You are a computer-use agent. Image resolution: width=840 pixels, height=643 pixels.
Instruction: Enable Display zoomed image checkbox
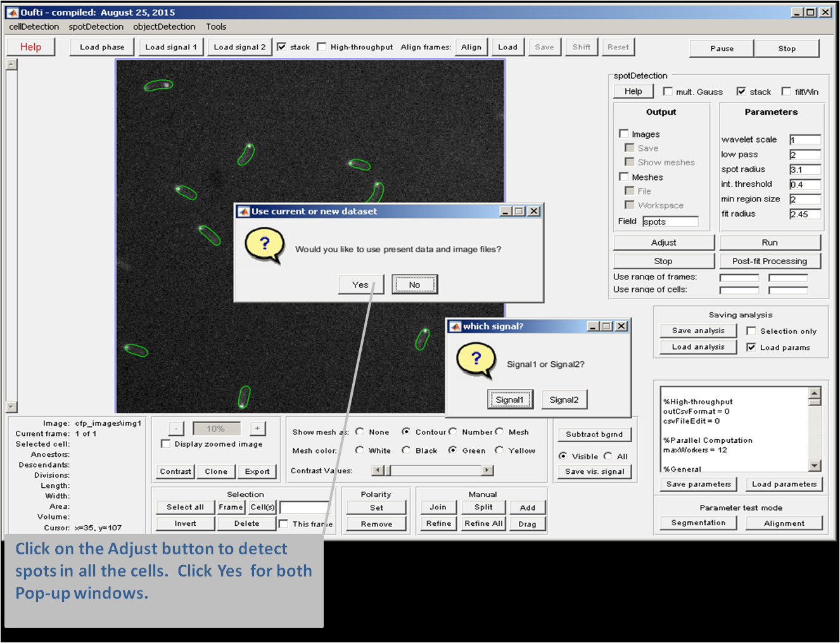[x=166, y=444]
